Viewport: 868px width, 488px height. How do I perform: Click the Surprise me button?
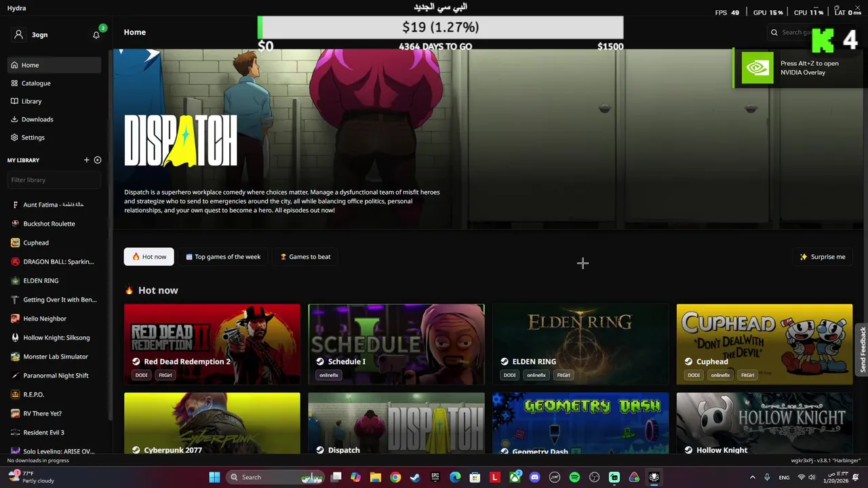click(x=823, y=257)
